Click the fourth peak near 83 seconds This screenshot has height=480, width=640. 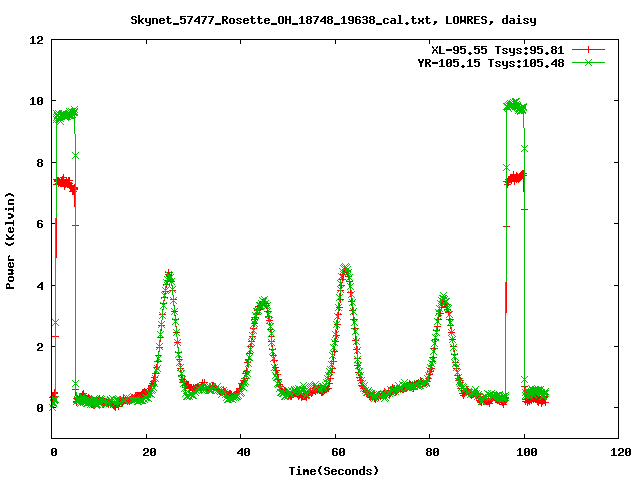[444, 300]
